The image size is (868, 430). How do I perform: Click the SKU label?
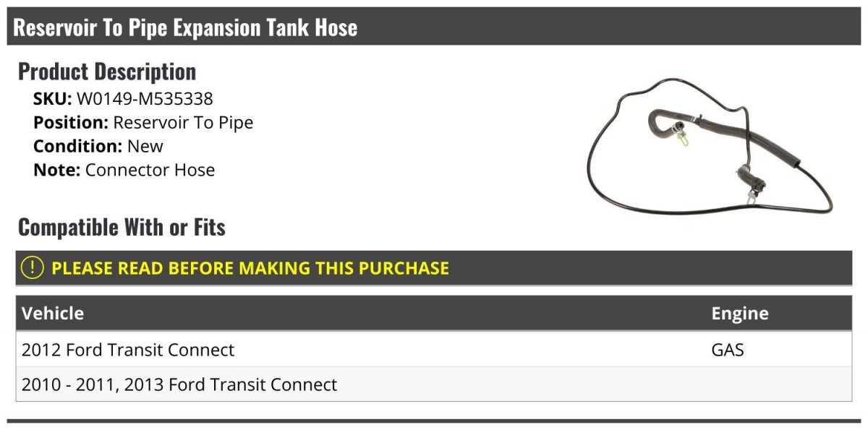pyautogui.click(x=53, y=98)
